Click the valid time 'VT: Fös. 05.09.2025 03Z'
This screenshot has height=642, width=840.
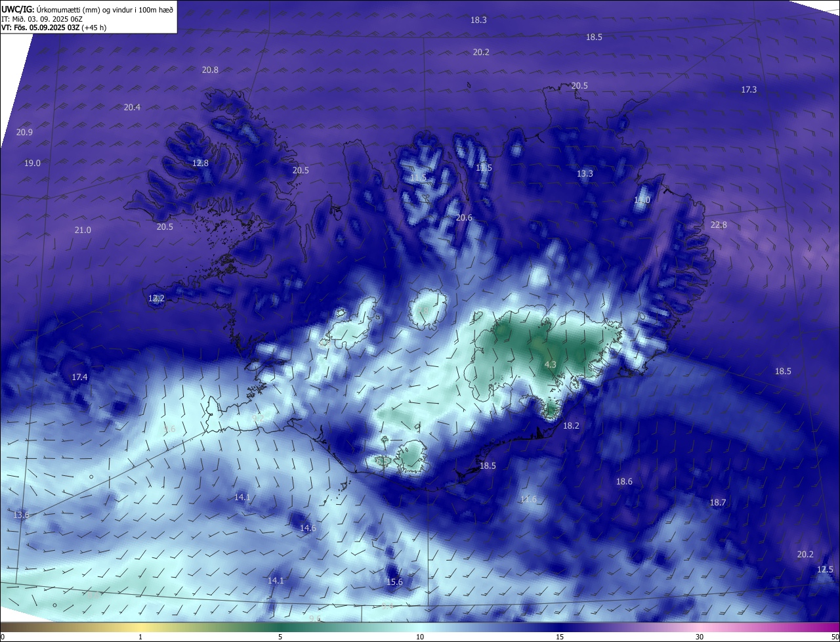(x=40, y=28)
